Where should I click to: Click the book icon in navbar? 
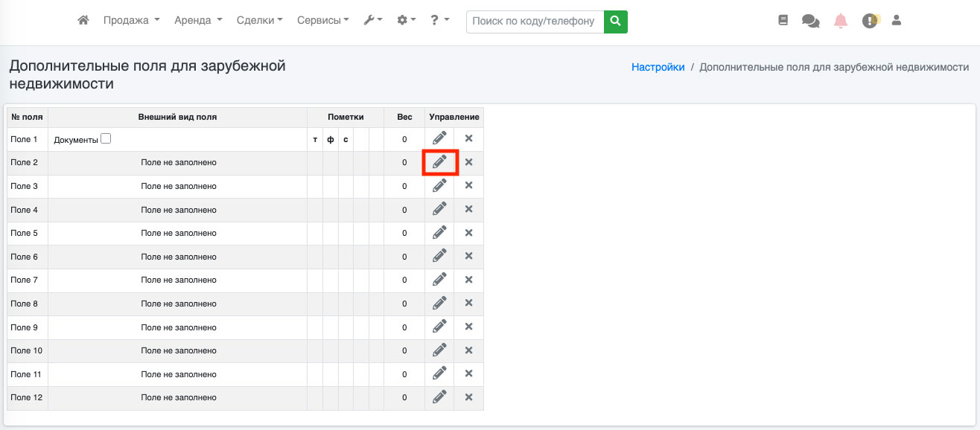(783, 21)
